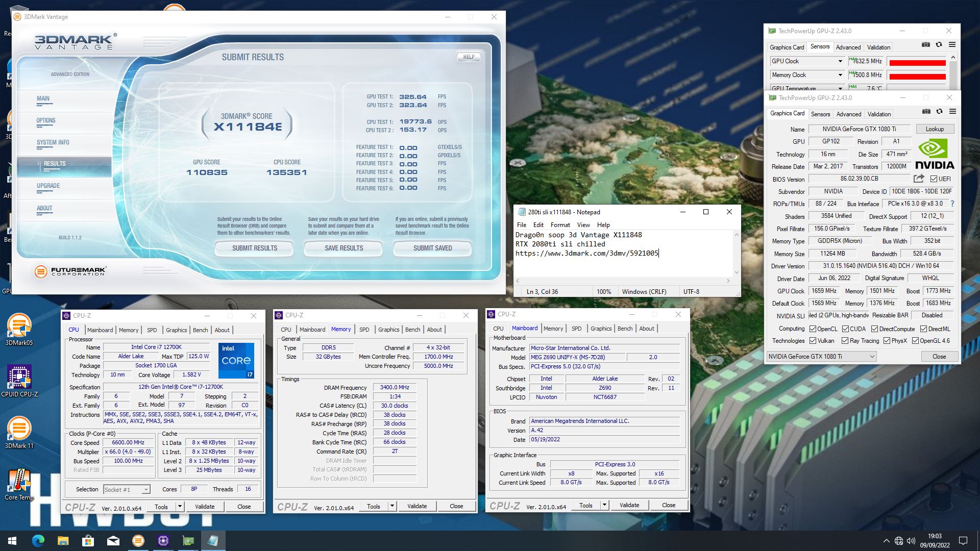
Task: Switch to 3DMark Vantage via taskbar icon
Action: [x=138, y=541]
